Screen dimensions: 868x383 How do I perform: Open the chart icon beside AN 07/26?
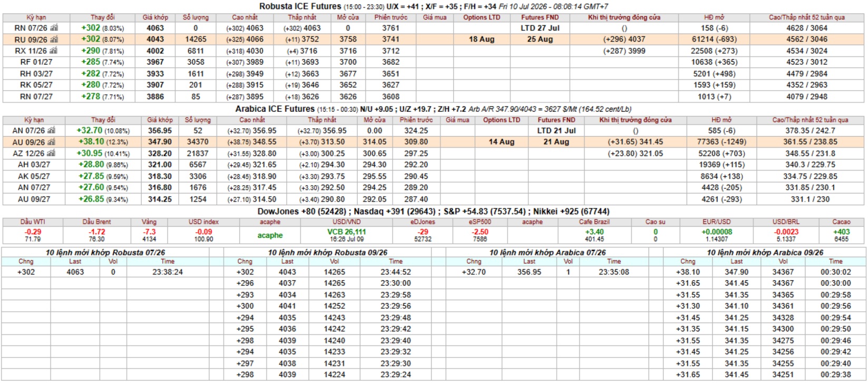(x=51, y=130)
